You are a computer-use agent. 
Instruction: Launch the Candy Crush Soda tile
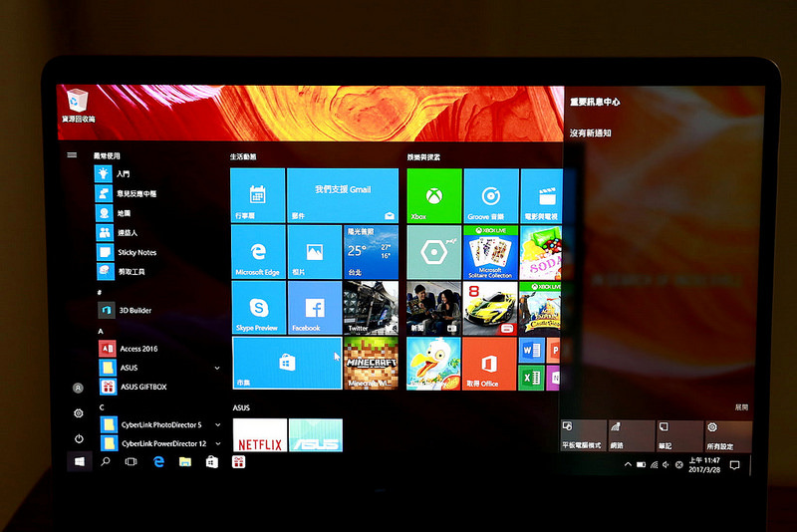[541, 252]
